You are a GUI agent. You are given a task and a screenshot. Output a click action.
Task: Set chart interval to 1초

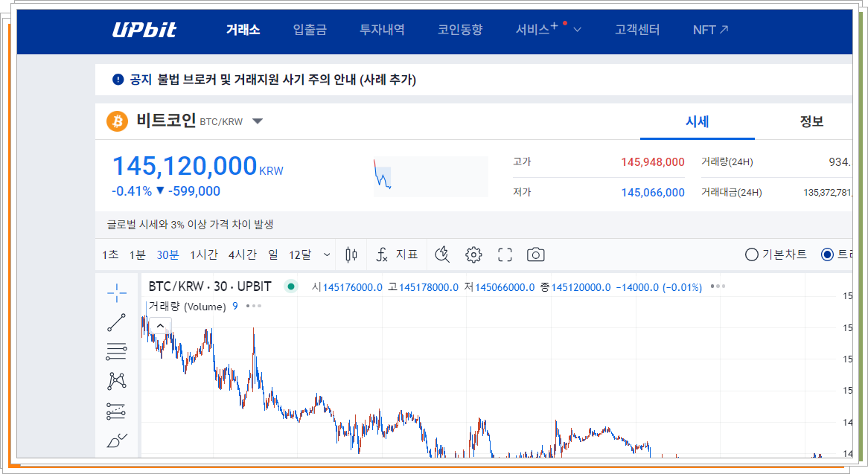click(110, 255)
